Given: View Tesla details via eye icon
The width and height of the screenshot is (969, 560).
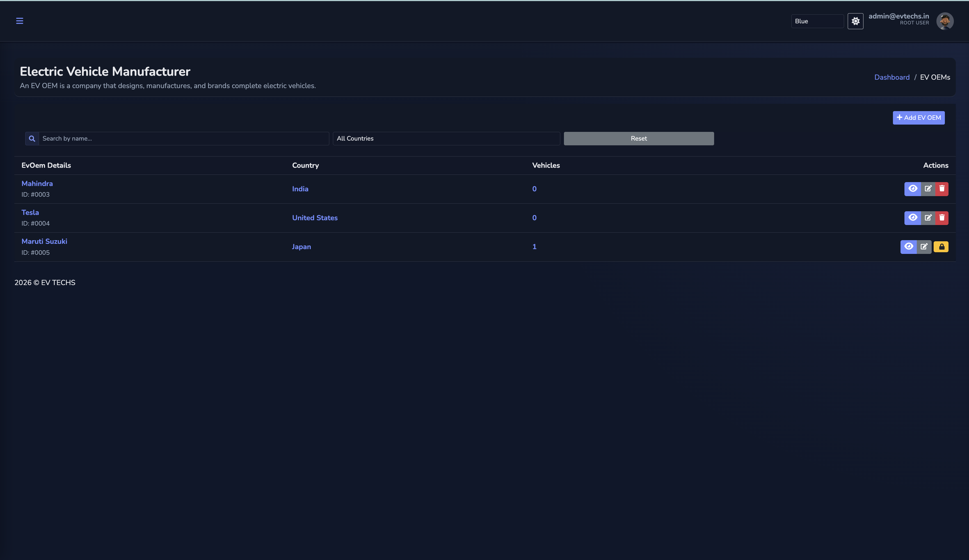Looking at the screenshot, I should [x=913, y=218].
